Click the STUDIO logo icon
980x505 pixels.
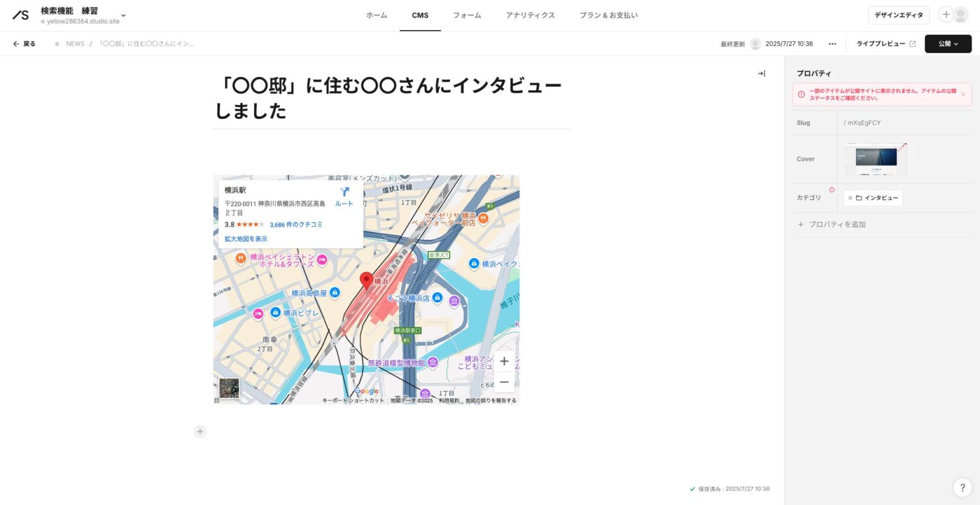pos(20,15)
